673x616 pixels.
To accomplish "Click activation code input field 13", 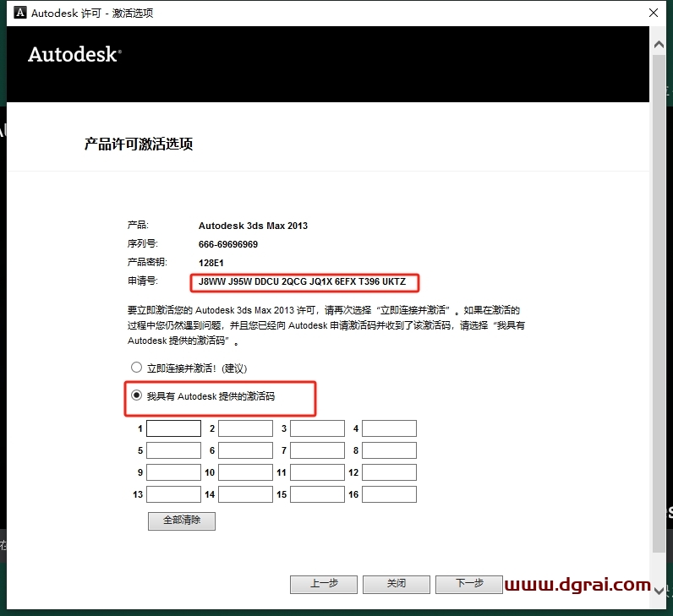I will coord(174,494).
